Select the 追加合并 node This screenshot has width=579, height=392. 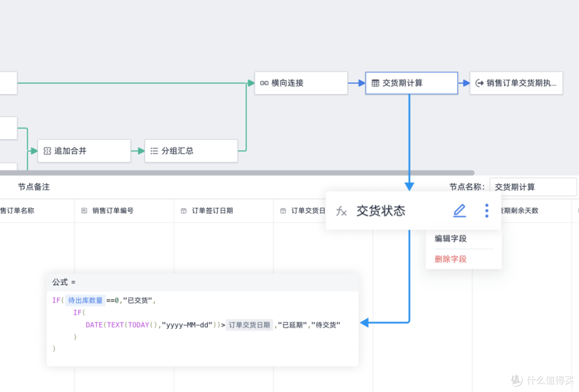[x=84, y=151]
